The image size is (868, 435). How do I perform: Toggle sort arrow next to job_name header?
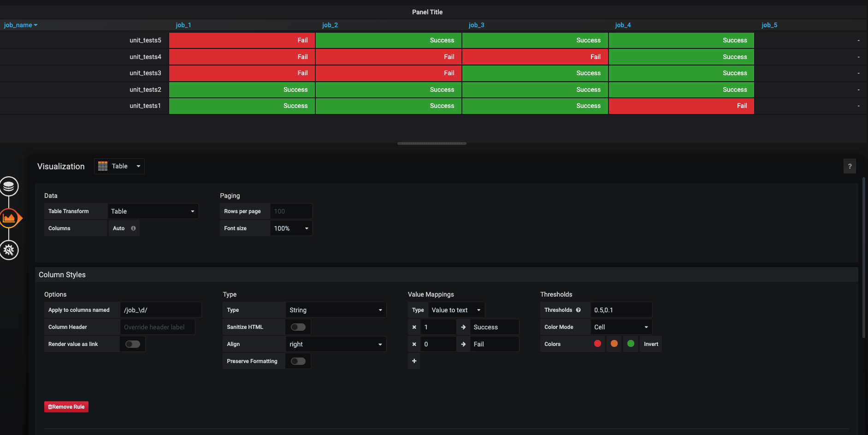(35, 25)
